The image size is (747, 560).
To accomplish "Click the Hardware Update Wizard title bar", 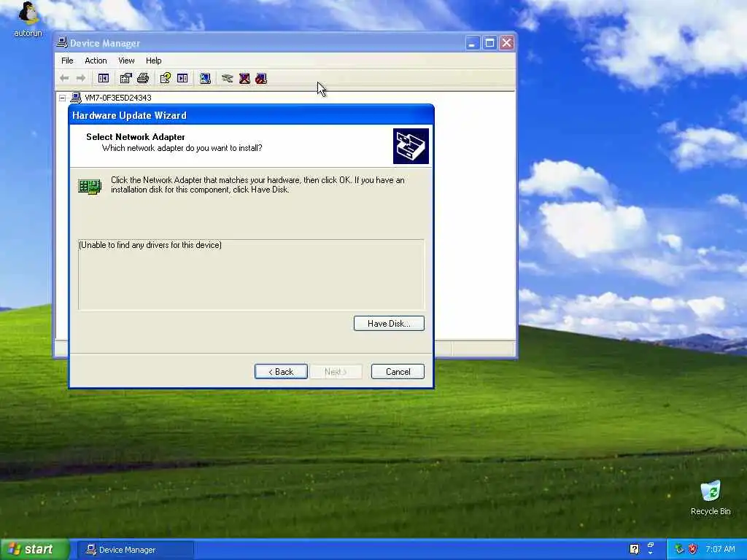I will point(251,115).
